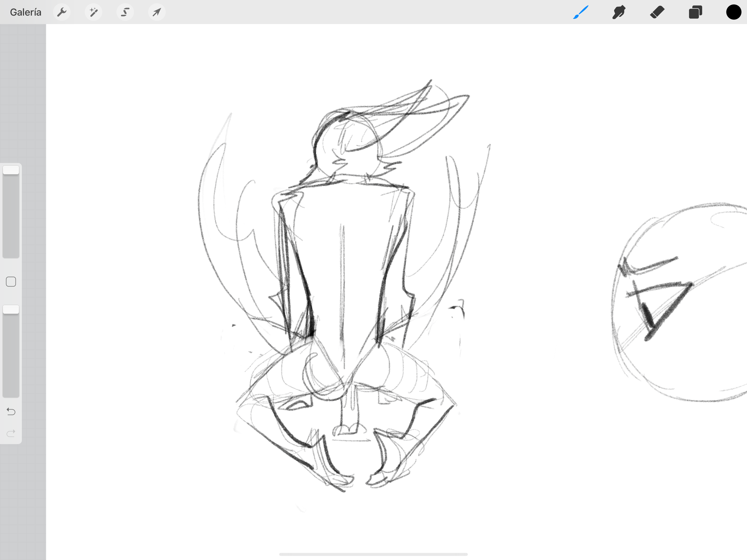Open the Actions wrench menu
Viewport: 747px width, 560px height.
(x=62, y=12)
